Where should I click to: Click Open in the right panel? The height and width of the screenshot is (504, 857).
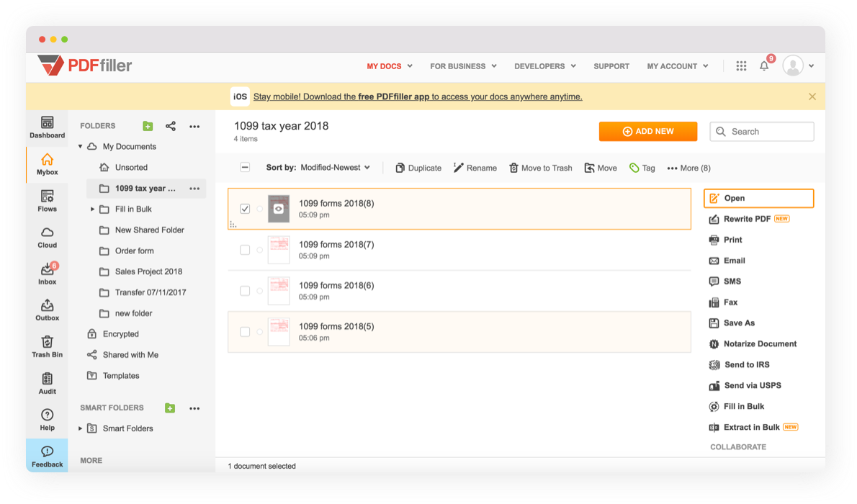758,199
